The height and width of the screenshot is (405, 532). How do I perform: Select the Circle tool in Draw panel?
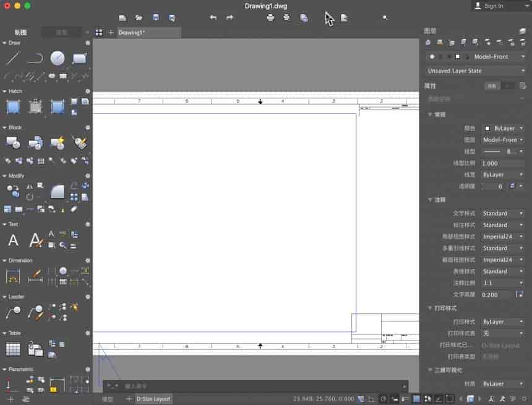click(57, 58)
